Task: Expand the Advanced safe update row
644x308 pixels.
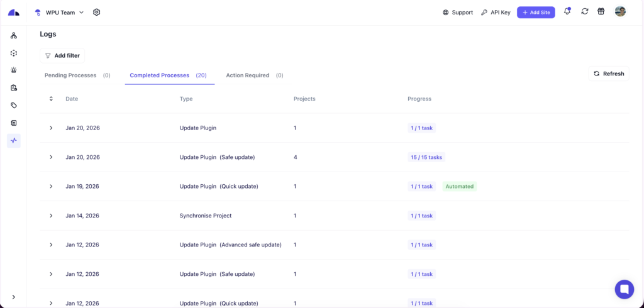Action: (x=51, y=245)
